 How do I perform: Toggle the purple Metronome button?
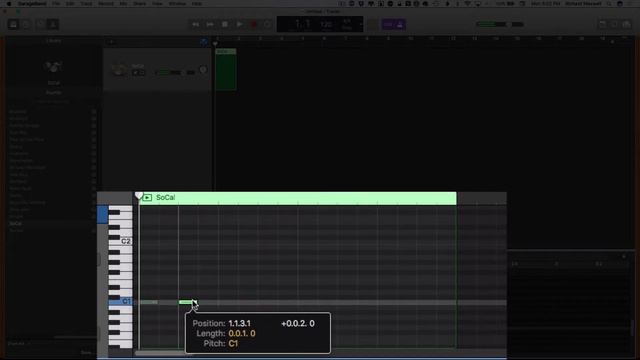click(400, 24)
